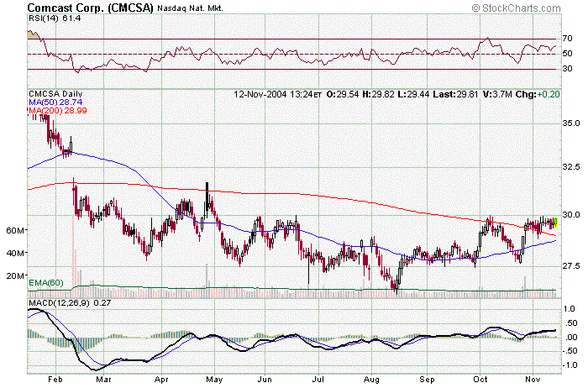Click the 20M volume axis label
This screenshot has width=588, height=388.
pyautogui.click(x=15, y=276)
